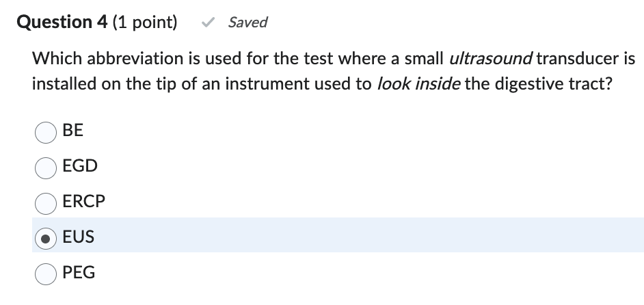Click the EGD answer label text
Viewport: 644px width, 305px height.
80,166
